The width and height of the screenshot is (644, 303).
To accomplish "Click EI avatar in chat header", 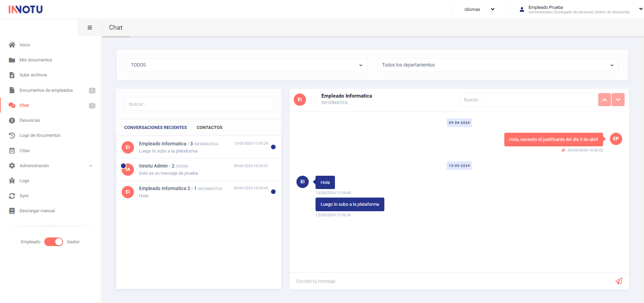I will pos(300,100).
